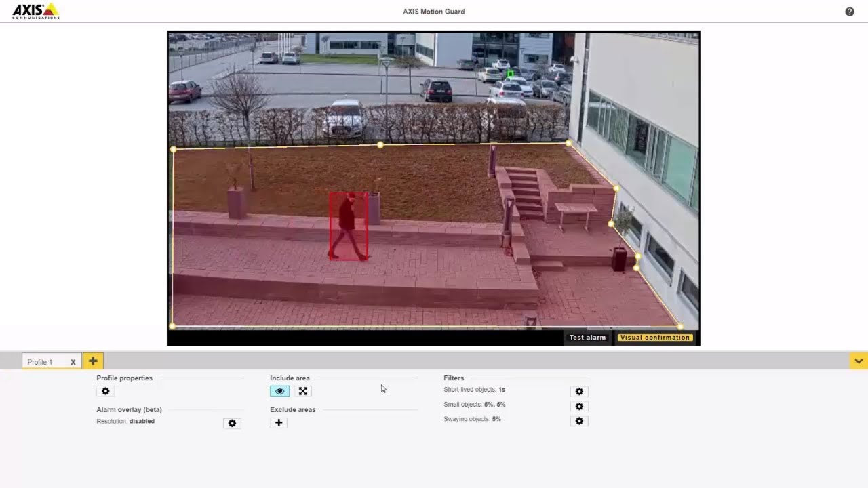Image resolution: width=868 pixels, height=488 pixels.
Task: Collapse the settings panel with yellow chevron
Action: click(859, 361)
